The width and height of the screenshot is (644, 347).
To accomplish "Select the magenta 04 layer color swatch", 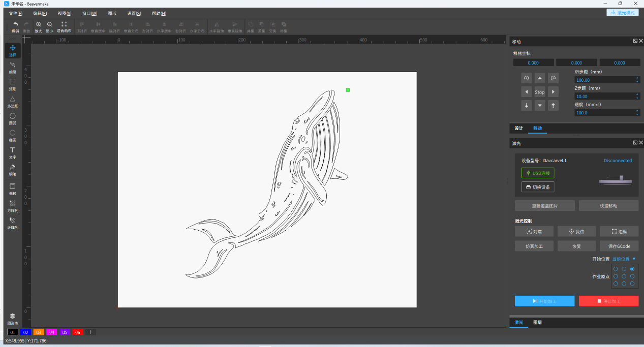I will (52, 332).
